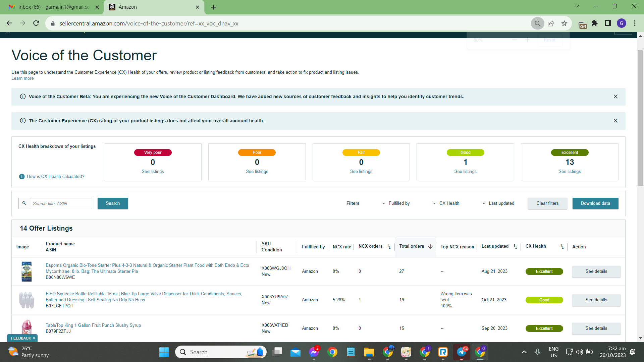This screenshot has height=362, width=644.
Task: Click the info icon beside How is CX Health calculated
Action: click(22, 177)
